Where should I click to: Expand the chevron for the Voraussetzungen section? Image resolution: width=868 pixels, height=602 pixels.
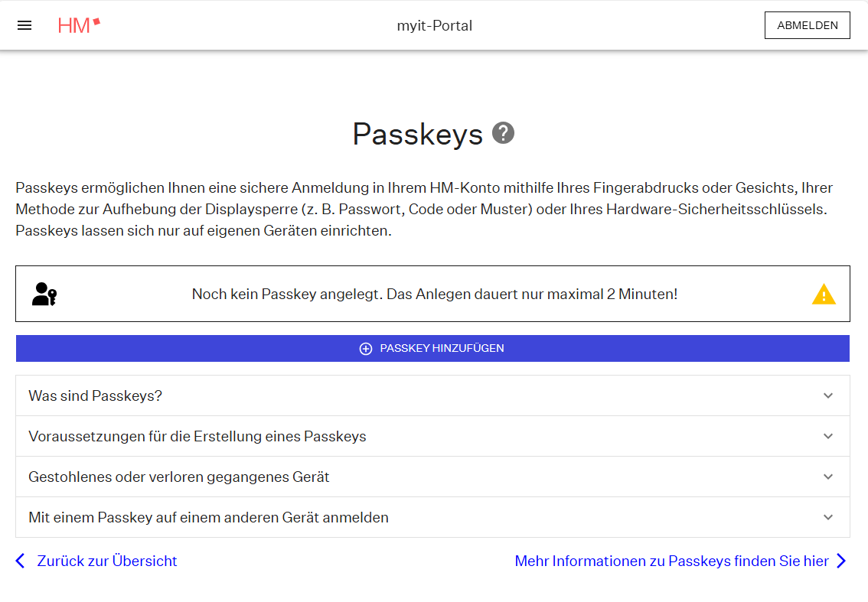(827, 436)
